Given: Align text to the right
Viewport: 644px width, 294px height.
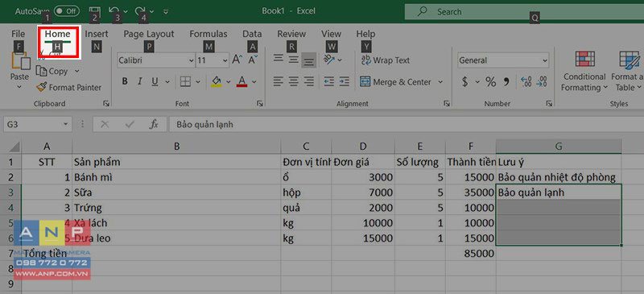Looking at the screenshot, I should tap(308, 81).
